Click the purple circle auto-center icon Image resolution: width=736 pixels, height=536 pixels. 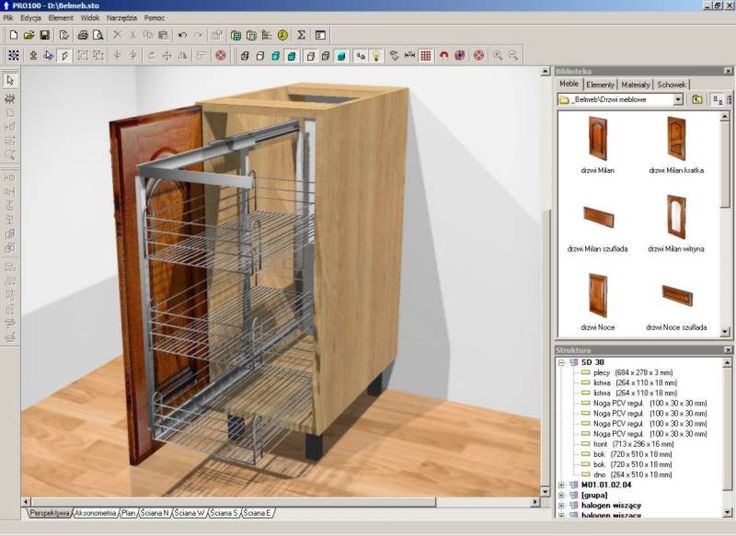pyautogui.click(x=460, y=55)
